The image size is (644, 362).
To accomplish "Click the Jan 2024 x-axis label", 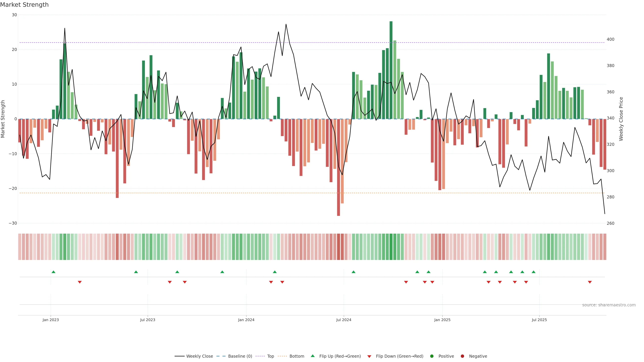I will [x=246, y=320].
